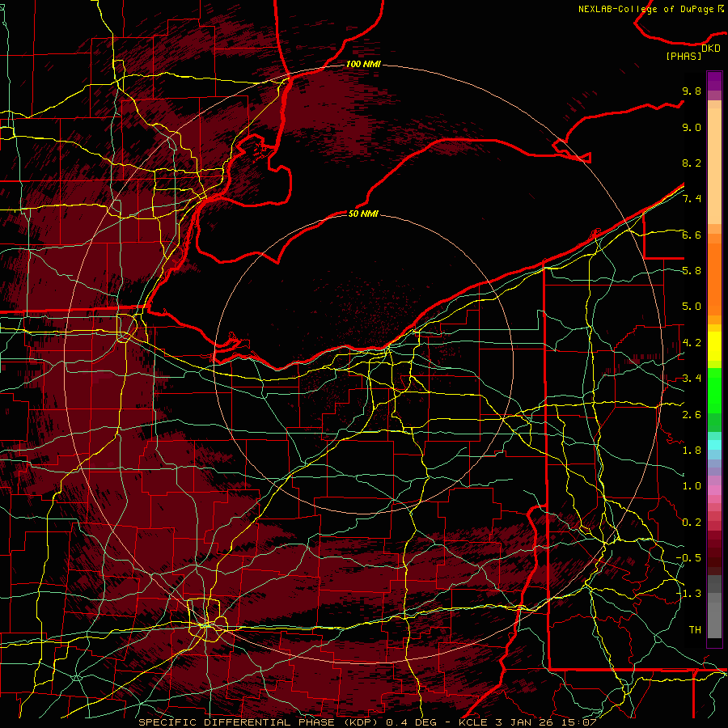Pick the orange band on the color scale
728x728 pixels.
(x=714, y=278)
